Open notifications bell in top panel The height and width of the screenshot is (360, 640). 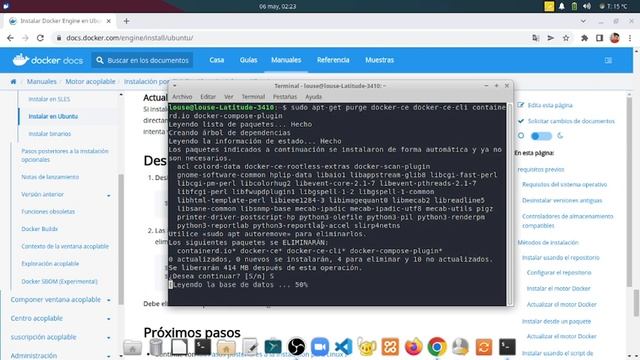tap(562, 6)
